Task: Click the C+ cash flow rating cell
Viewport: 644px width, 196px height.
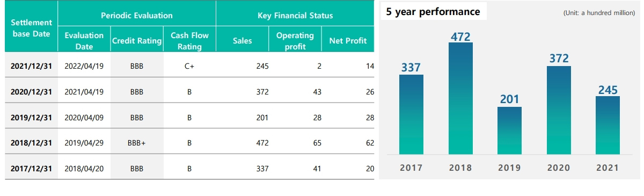Action: tap(189, 66)
